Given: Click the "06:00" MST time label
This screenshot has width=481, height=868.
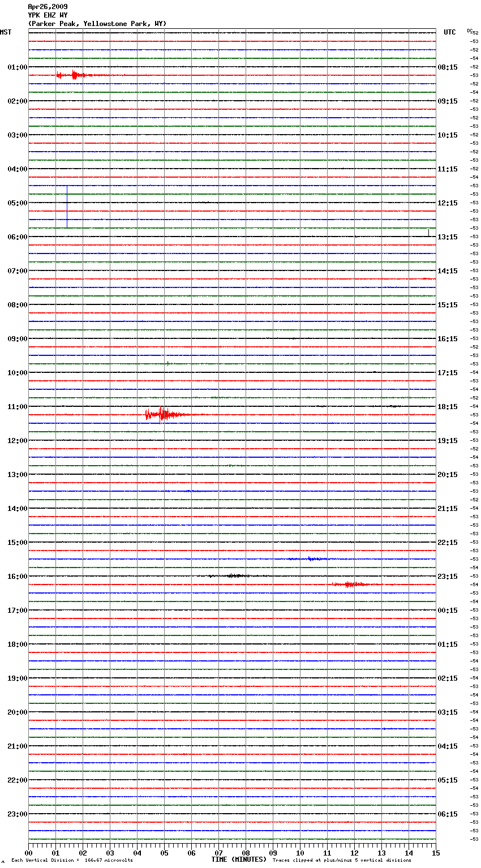Looking at the screenshot, I should coord(18,237).
